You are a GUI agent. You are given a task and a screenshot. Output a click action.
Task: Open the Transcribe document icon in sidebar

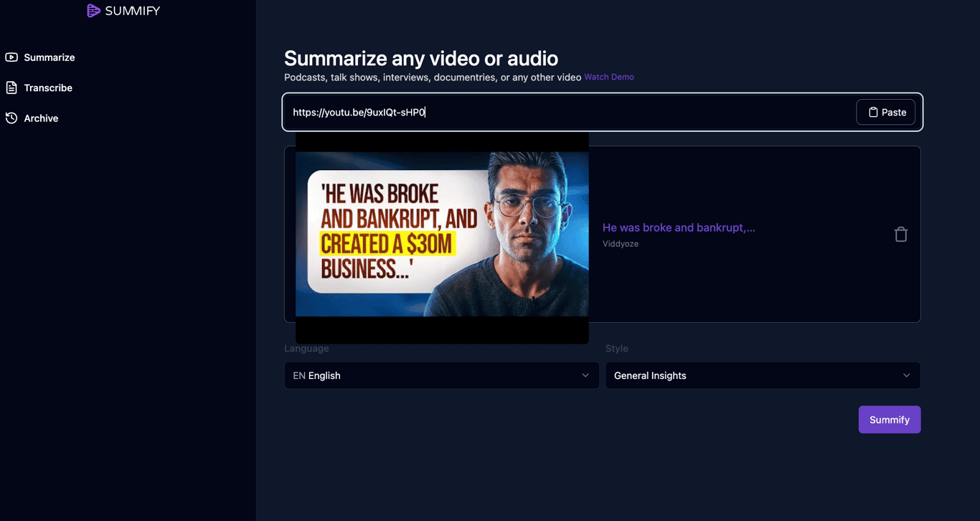(10, 87)
